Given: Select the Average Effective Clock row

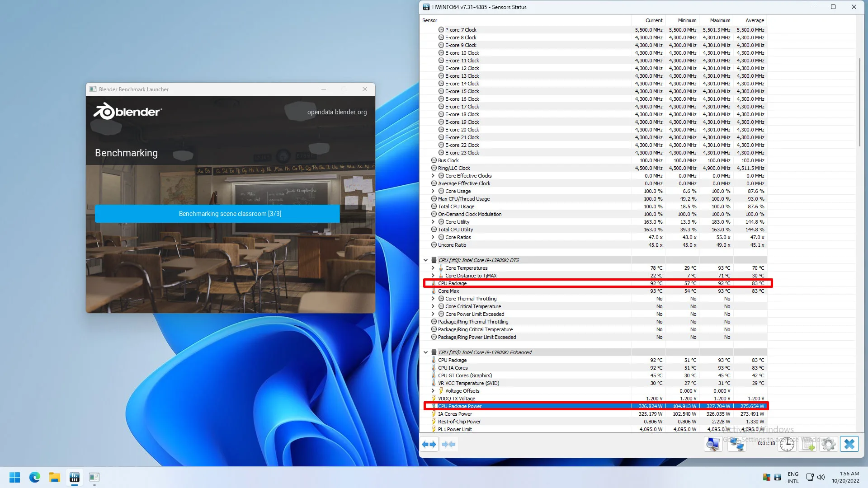Looking at the screenshot, I should coord(593,183).
